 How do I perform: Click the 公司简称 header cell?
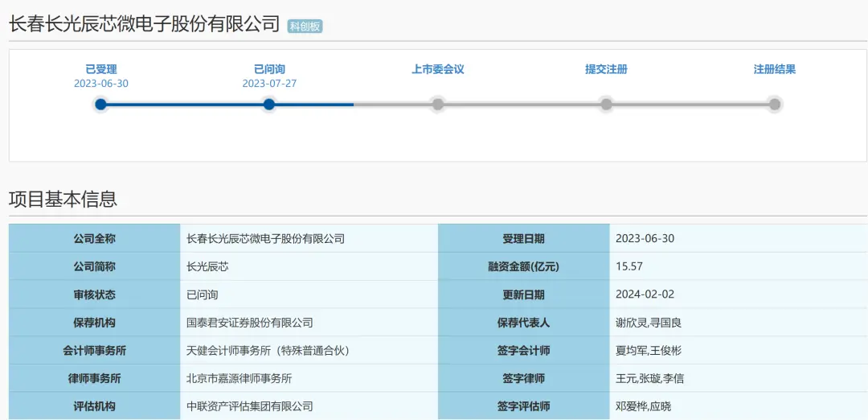tap(95, 266)
